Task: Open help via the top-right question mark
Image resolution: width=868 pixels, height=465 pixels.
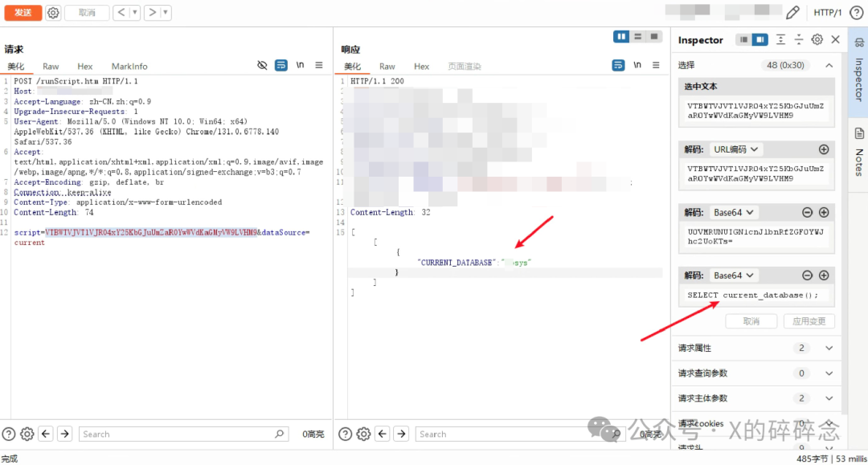Action: 857,12
